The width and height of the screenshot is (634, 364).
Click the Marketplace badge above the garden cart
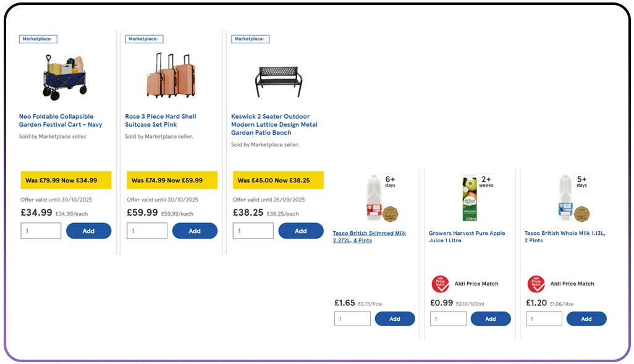coord(38,39)
